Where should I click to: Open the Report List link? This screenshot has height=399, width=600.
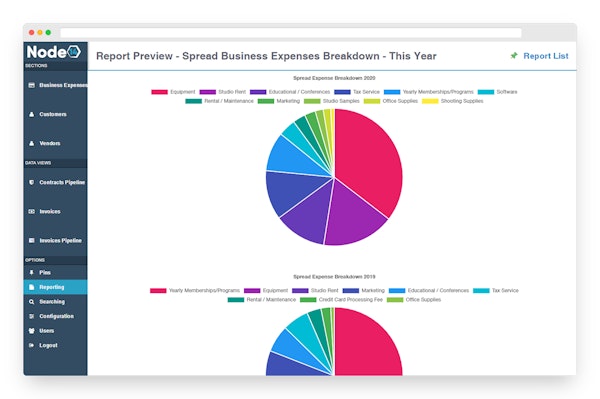coord(546,56)
